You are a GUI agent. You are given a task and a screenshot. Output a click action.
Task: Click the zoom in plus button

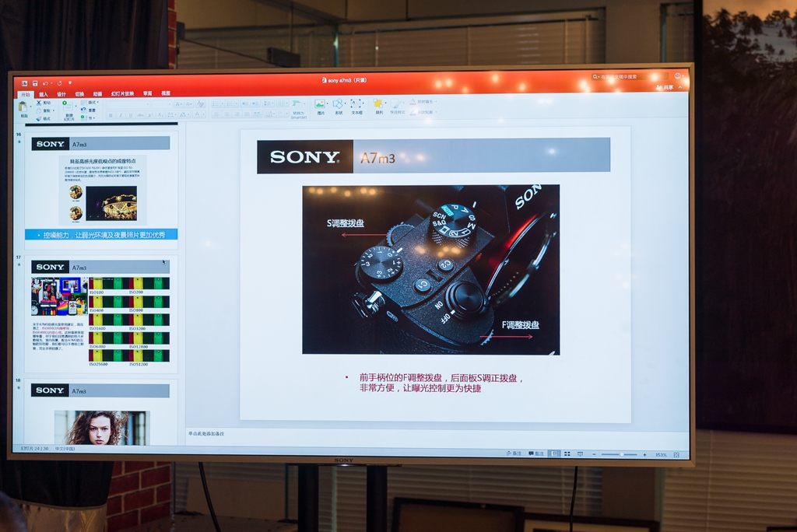point(644,455)
